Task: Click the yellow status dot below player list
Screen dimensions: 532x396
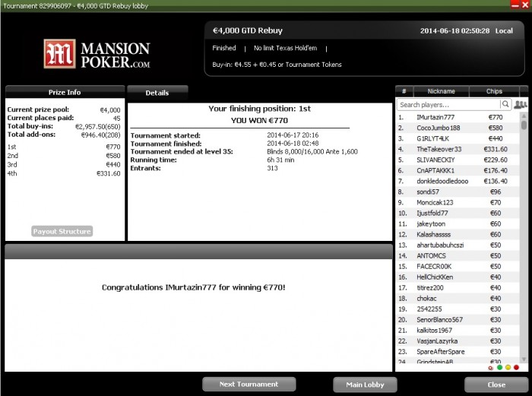Action: tap(508, 367)
